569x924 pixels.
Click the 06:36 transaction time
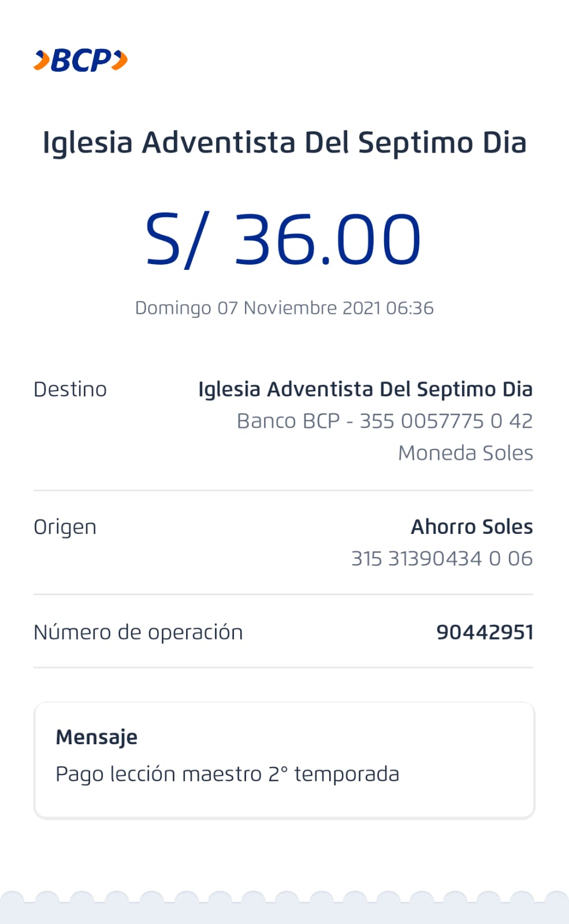[x=410, y=308]
